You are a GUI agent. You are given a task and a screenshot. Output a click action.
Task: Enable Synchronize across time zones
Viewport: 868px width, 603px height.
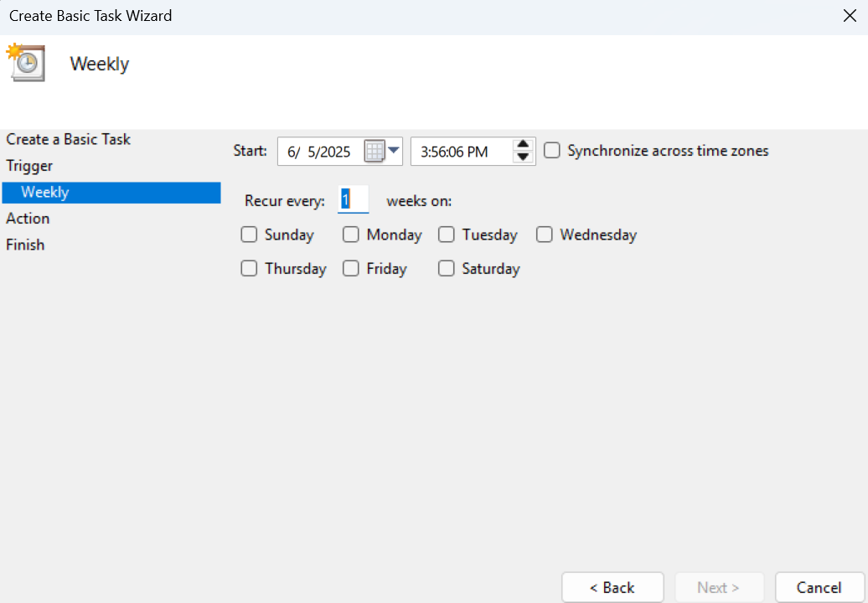click(551, 151)
